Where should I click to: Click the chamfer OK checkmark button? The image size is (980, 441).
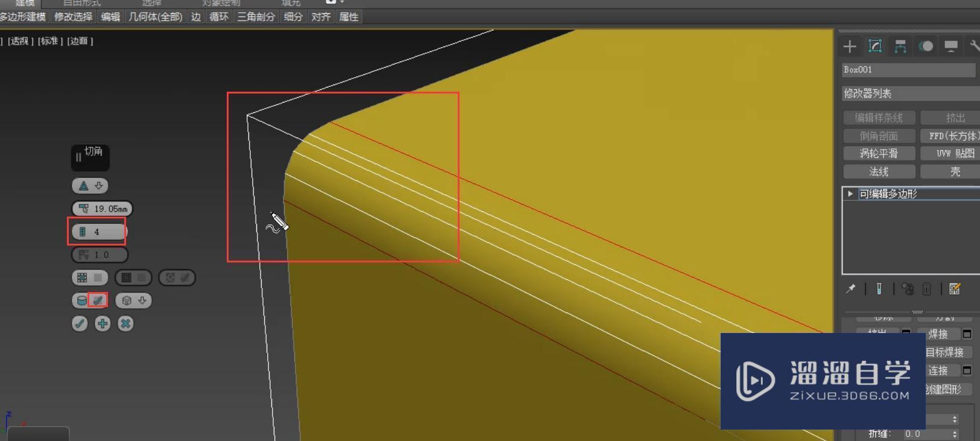(x=80, y=323)
